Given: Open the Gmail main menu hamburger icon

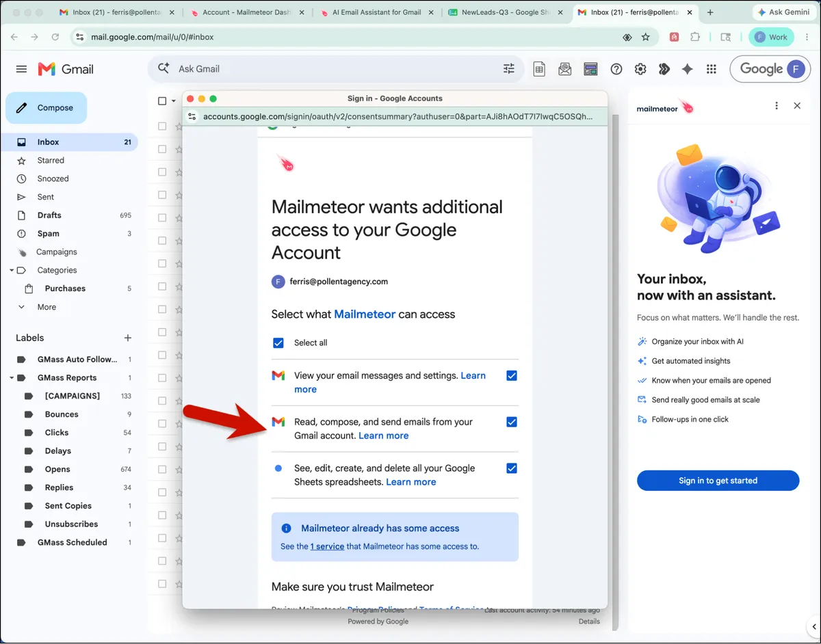Looking at the screenshot, I should coord(21,69).
